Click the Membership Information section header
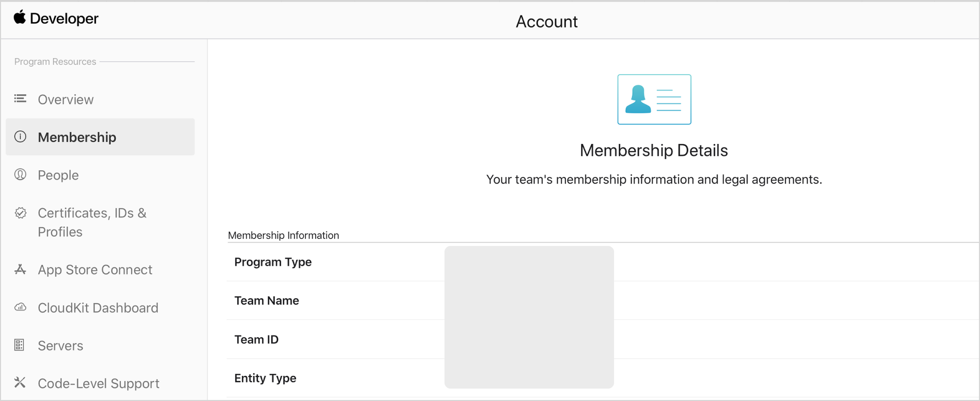The image size is (980, 401). [x=283, y=235]
